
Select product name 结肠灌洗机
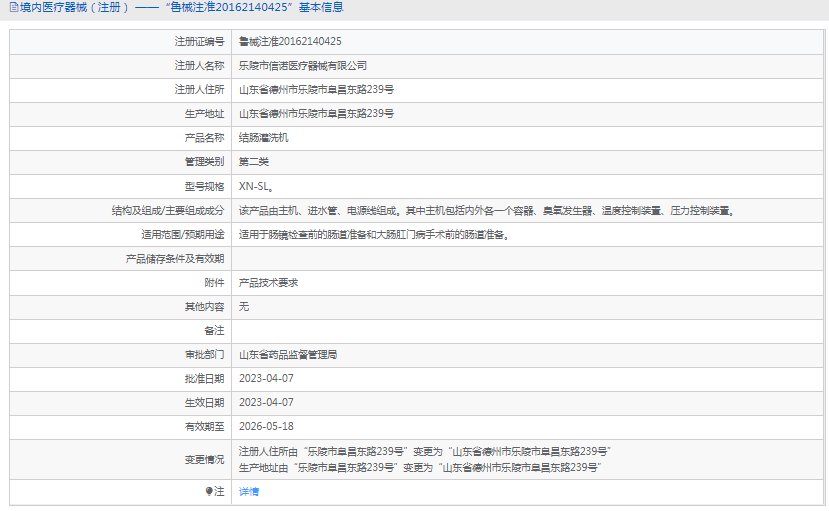tap(263, 138)
